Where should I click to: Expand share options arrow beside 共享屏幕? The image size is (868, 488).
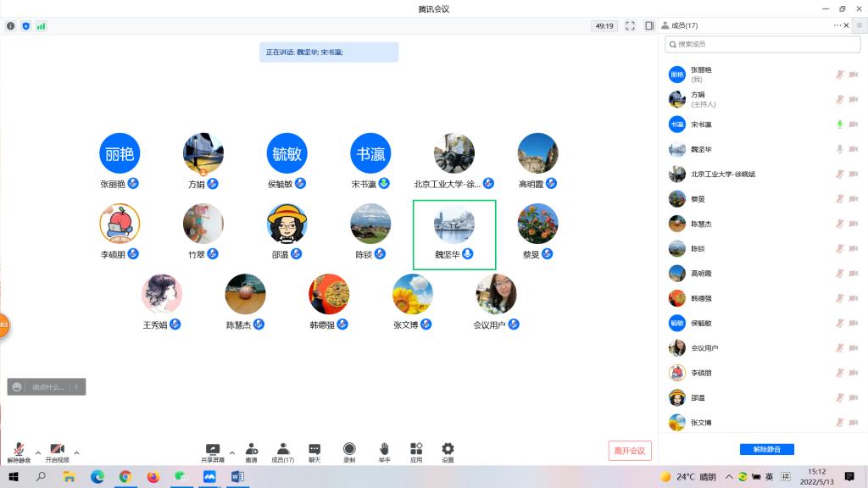231,452
